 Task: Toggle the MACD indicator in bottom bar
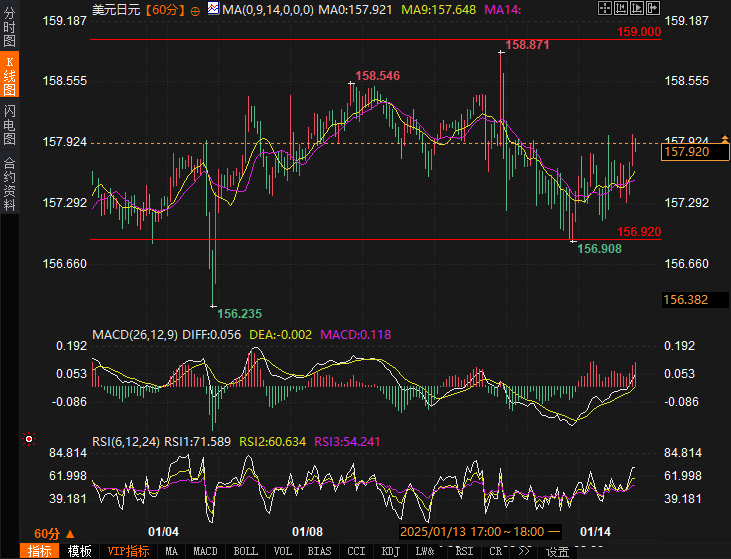click(x=205, y=551)
